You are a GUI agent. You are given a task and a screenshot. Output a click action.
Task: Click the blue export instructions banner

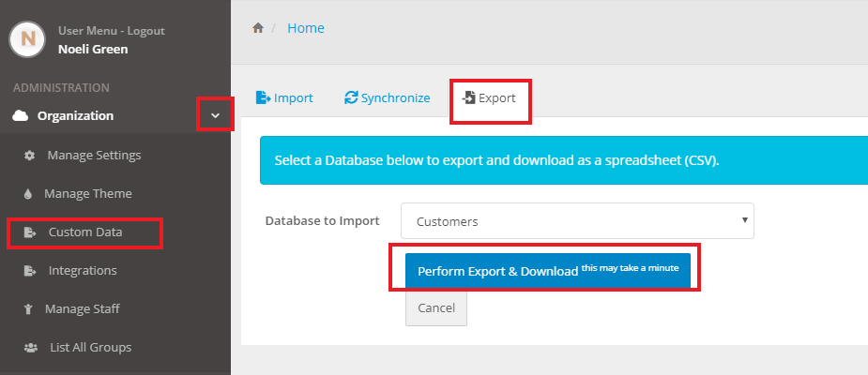[564, 160]
